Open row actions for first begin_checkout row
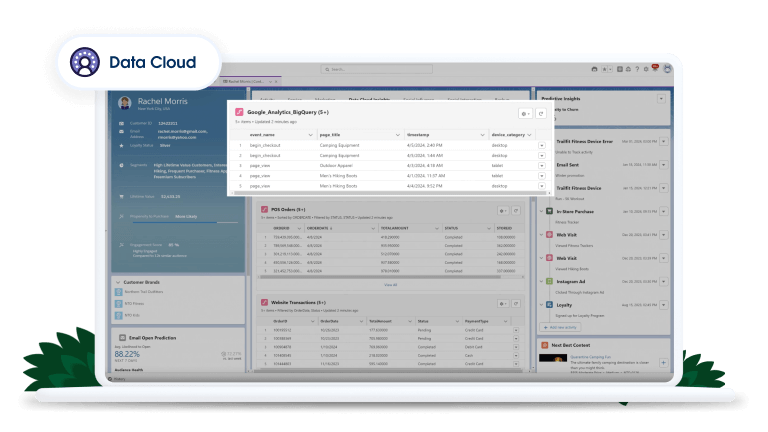The image size is (768, 432). 541,146
